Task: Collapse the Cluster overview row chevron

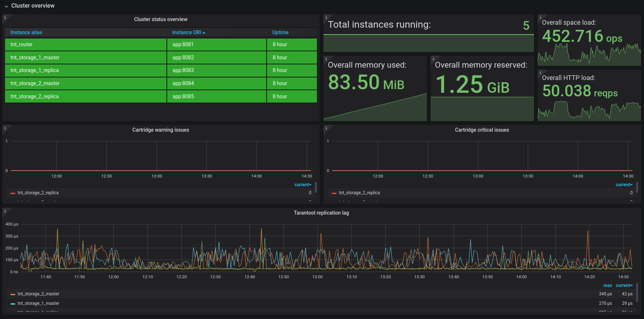Action: (x=6, y=6)
